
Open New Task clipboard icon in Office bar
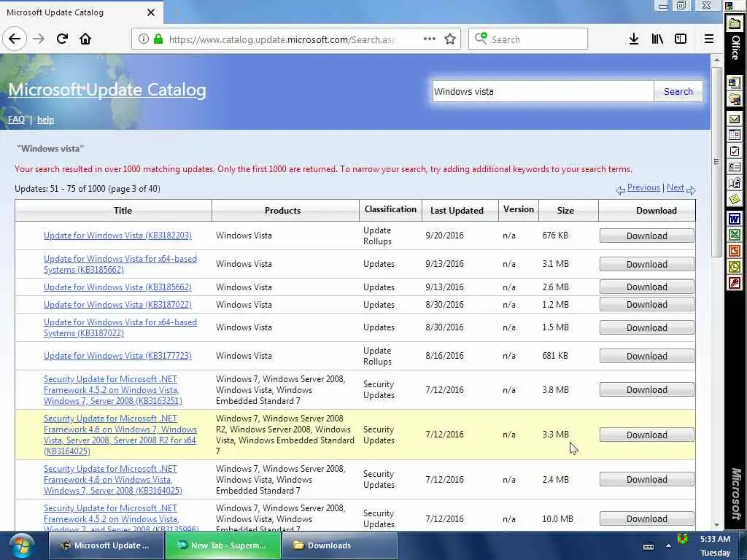click(x=734, y=151)
